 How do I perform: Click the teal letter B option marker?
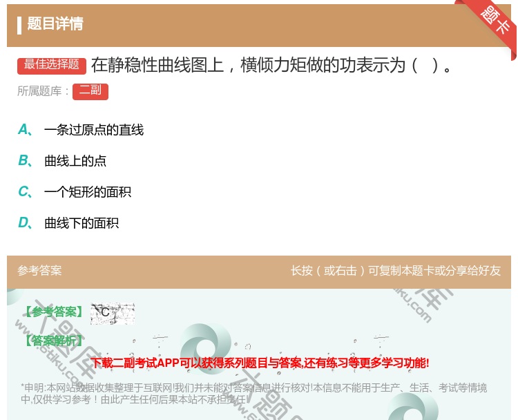pyautogui.click(x=25, y=160)
